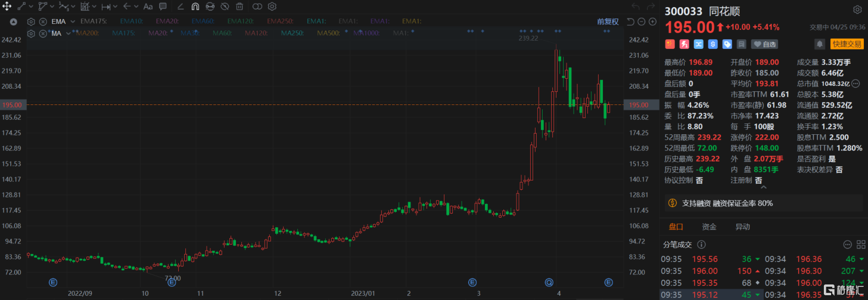Select the move/crosshair cursor tool
Viewport: 868px width, 300px height.
(7, 7)
